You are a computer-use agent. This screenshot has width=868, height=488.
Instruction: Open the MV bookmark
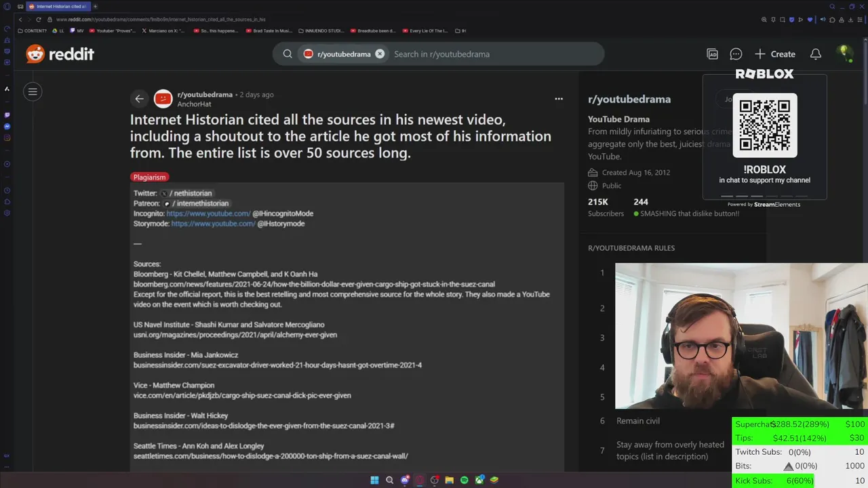(x=77, y=30)
